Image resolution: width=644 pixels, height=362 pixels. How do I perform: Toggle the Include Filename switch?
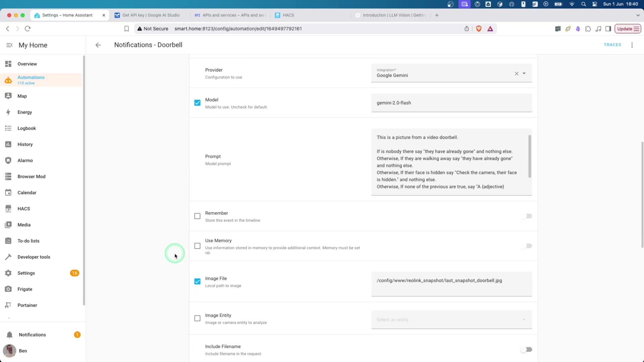click(x=526, y=350)
